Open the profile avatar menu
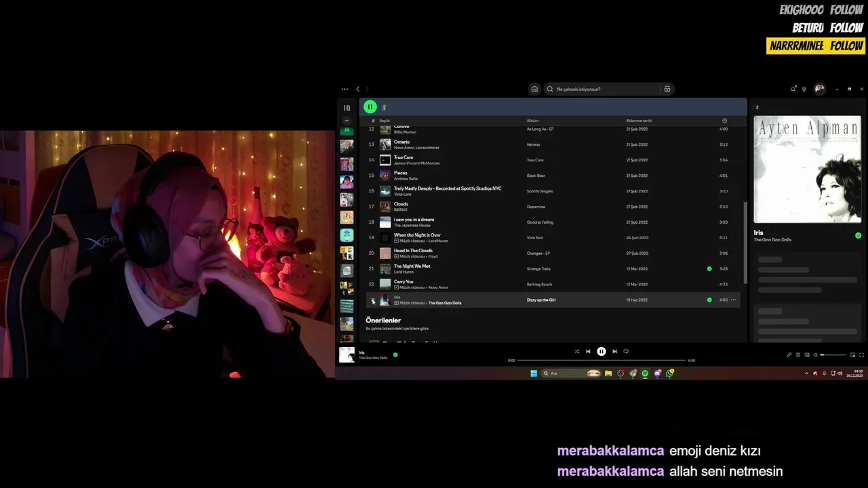The height and width of the screenshot is (488, 868). pyautogui.click(x=819, y=89)
